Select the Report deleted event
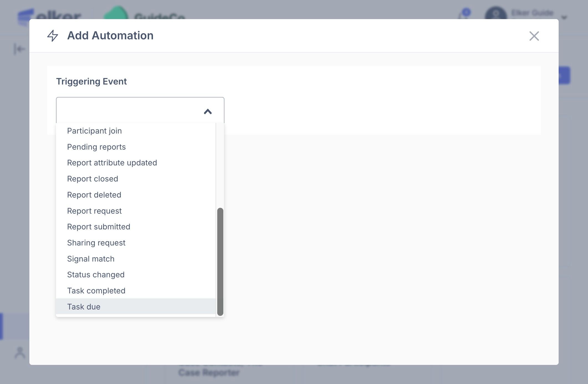Viewport: 588px width, 384px height. coord(94,195)
